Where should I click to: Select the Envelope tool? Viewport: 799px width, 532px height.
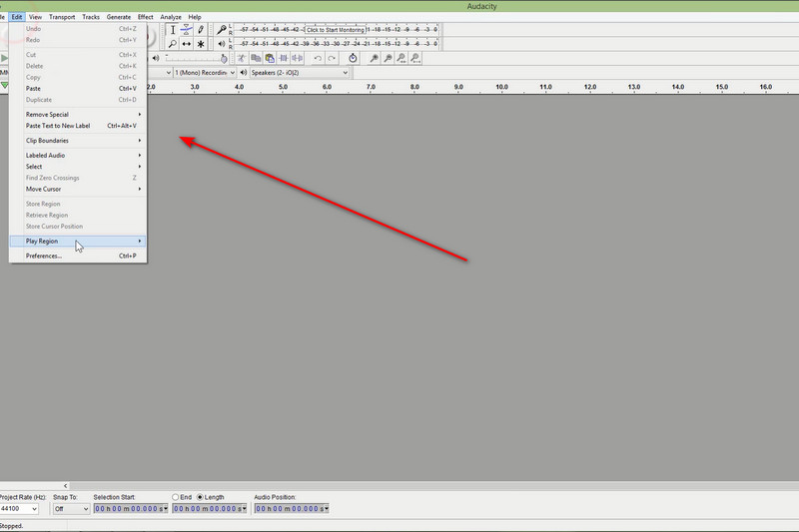point(187,30)
